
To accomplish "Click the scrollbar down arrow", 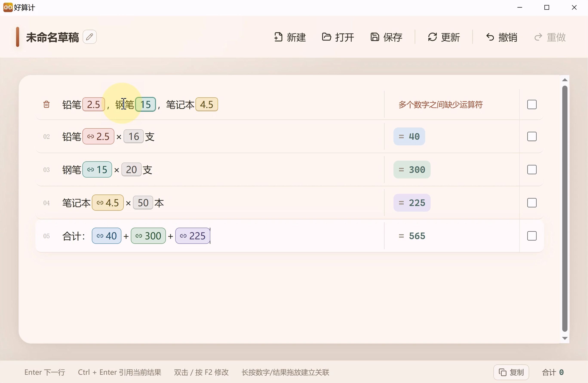I will click(x=565, y=338).
